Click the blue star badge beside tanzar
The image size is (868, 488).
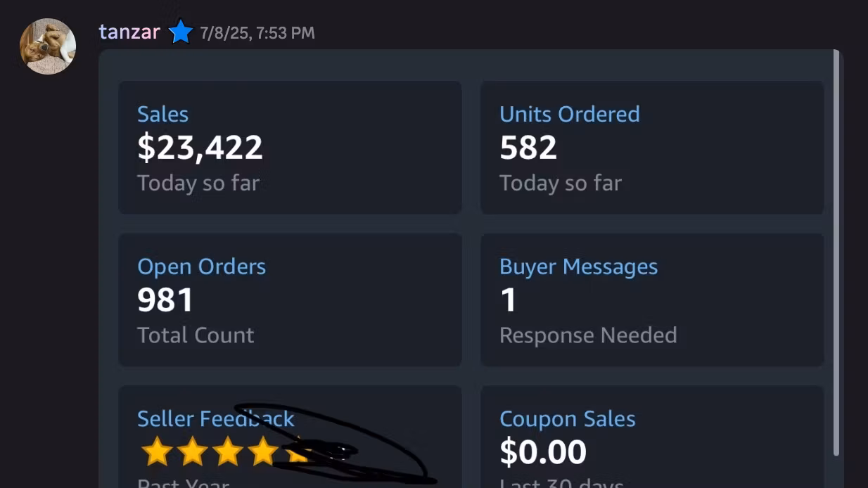click(x=181, y=32)
